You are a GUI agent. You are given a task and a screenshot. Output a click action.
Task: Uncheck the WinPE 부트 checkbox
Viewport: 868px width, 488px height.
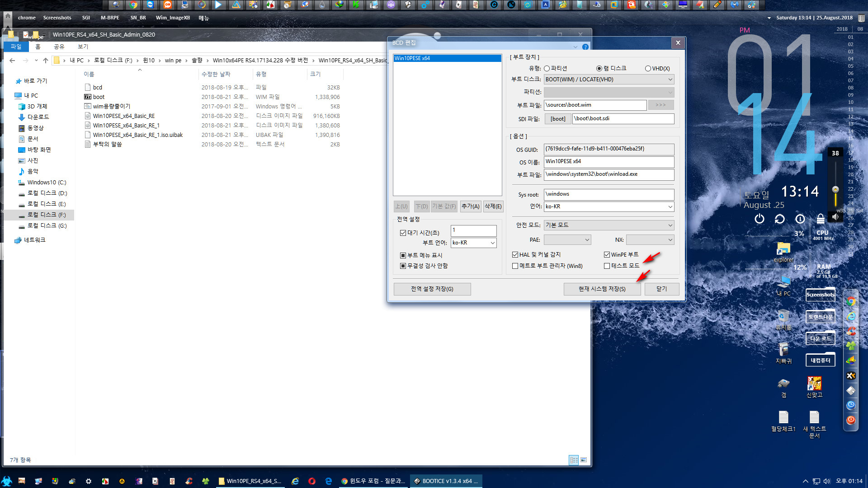[607, 255]
